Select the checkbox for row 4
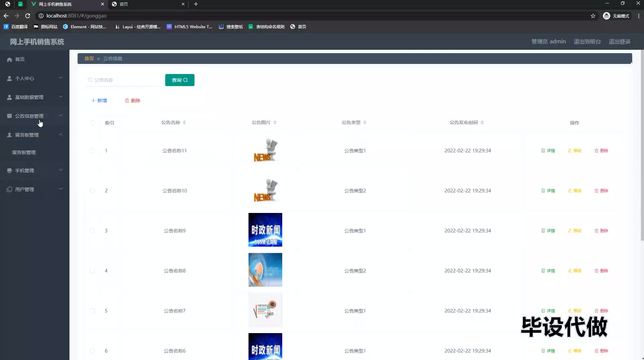The image size is (644, 360). tap(92, 271)
